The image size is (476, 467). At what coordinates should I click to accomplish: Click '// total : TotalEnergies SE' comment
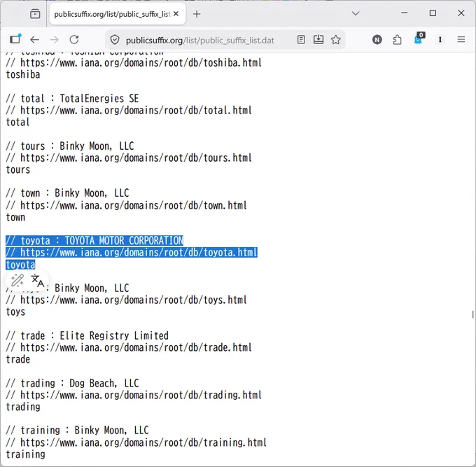coord(72,99)
